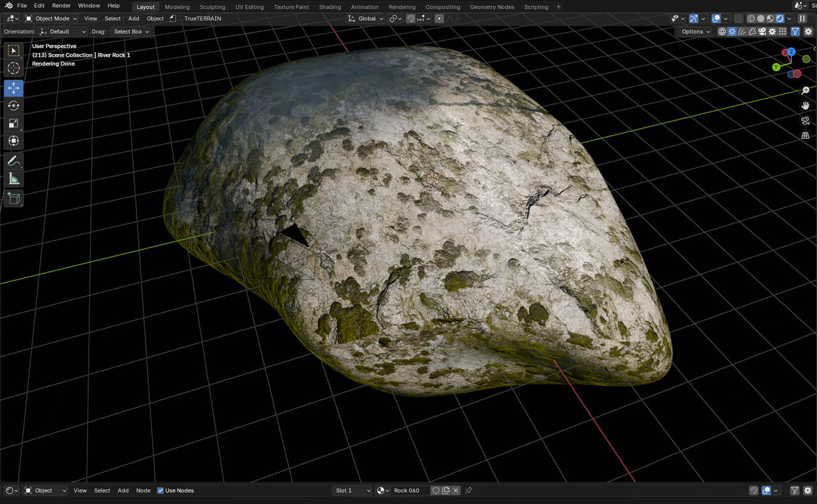Select the Move tool in the toolbar
Image resolution: width=817 pixels, height=504 pixels.
[13, 88]
